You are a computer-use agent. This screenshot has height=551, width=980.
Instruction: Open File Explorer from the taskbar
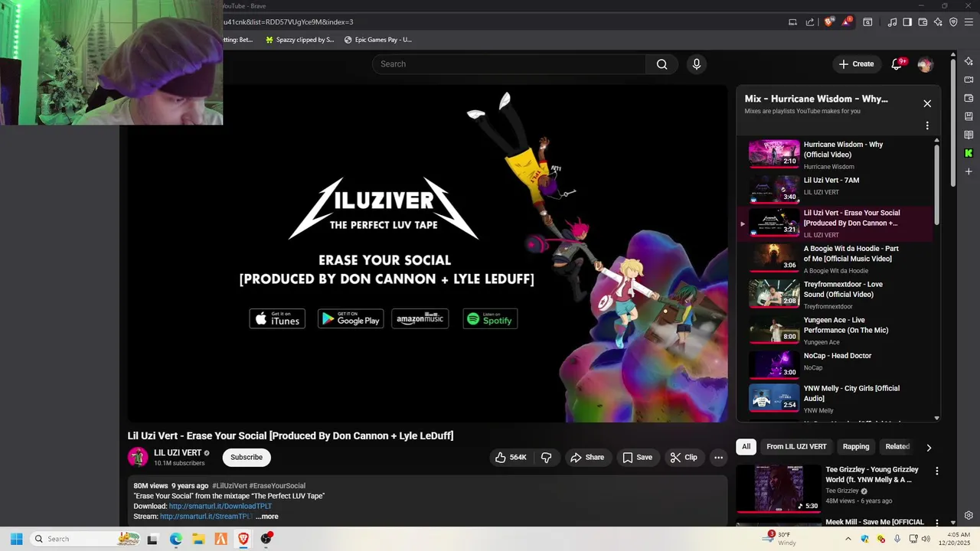(198, 539)
